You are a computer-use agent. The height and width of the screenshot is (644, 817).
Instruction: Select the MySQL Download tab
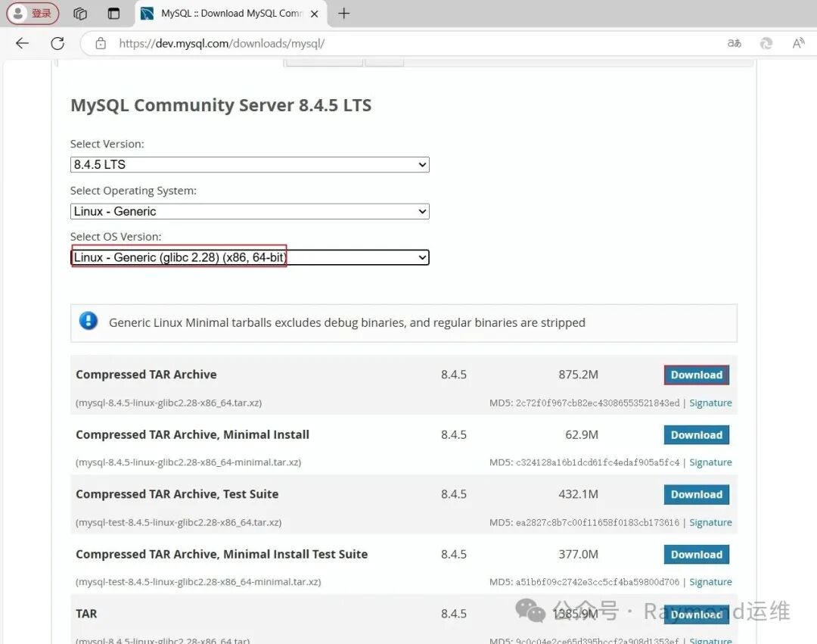coord(232,14)
